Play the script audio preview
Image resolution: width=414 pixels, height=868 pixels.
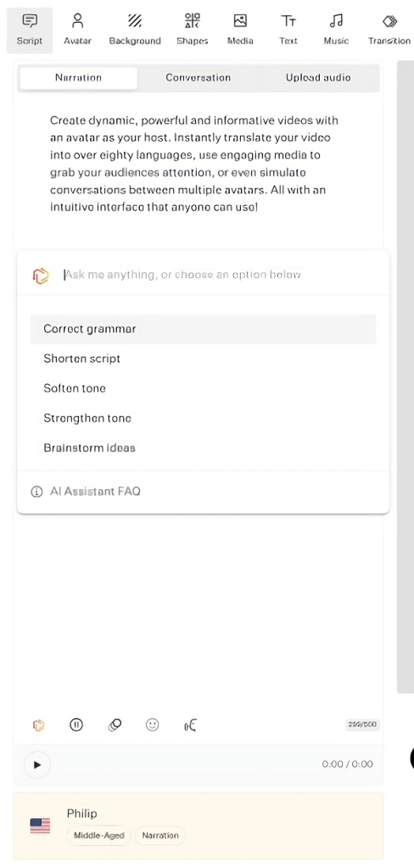point(37,765)
